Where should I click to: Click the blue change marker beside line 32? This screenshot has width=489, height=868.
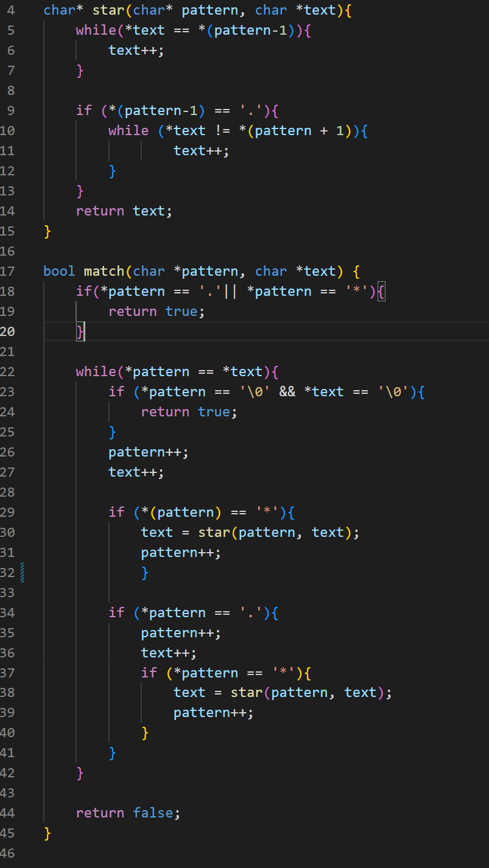click(22, 573)
